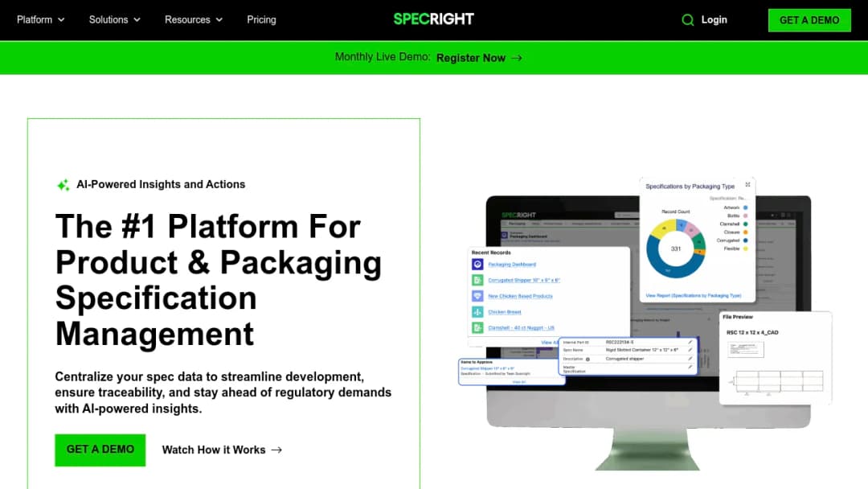Click Packaging Dashboard record icon

point(477,264)
